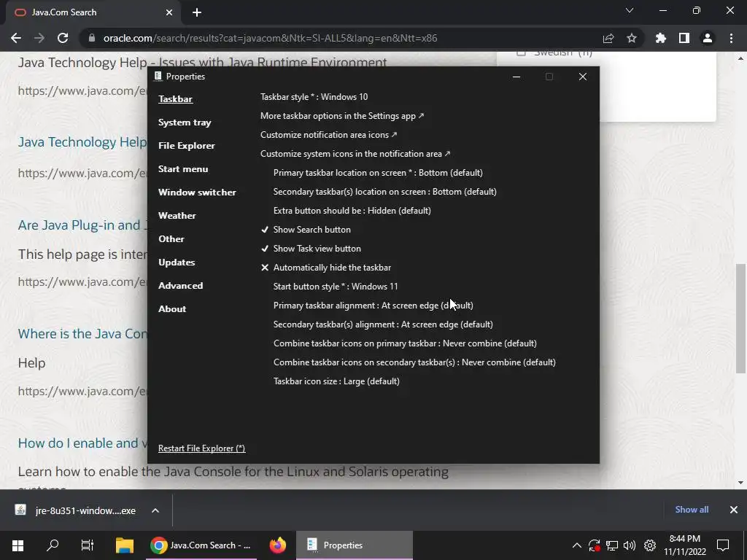
Task: Change Secondary taskbar(s) alignment option
Action: 383,324
